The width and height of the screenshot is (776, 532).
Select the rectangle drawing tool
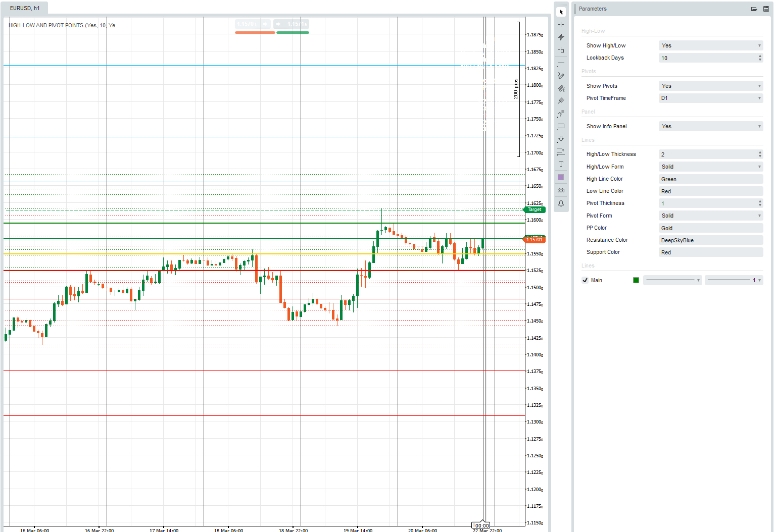561,126
